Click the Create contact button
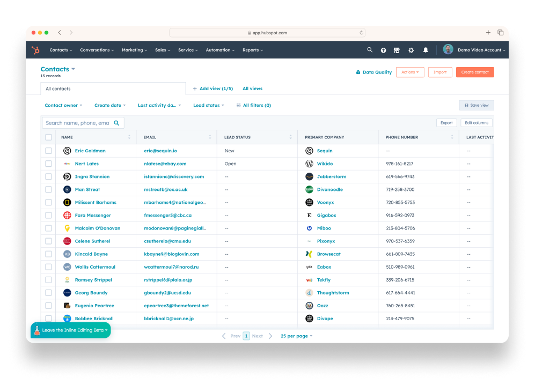535x392 pixels. (474, 72)
